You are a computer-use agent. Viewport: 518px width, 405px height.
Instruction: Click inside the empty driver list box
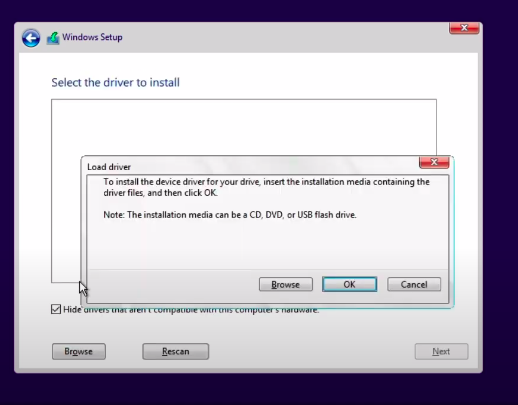(x=243, y=127)
